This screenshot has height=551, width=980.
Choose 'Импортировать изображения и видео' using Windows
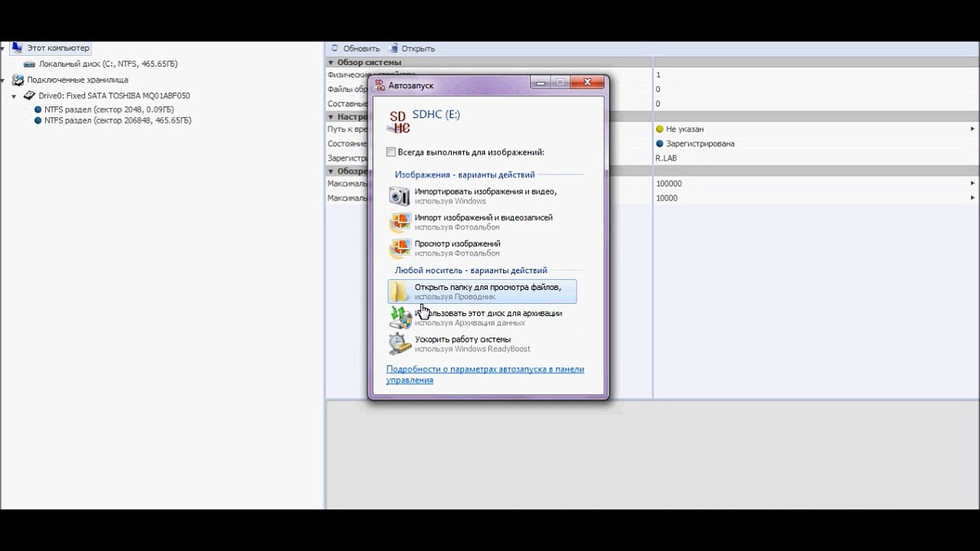(x=482, y=196)
